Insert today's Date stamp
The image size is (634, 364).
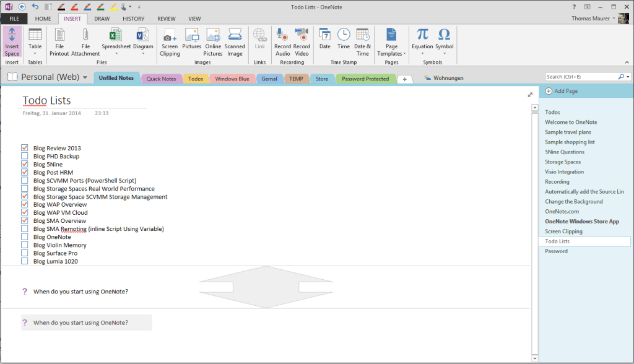(324, 39)
